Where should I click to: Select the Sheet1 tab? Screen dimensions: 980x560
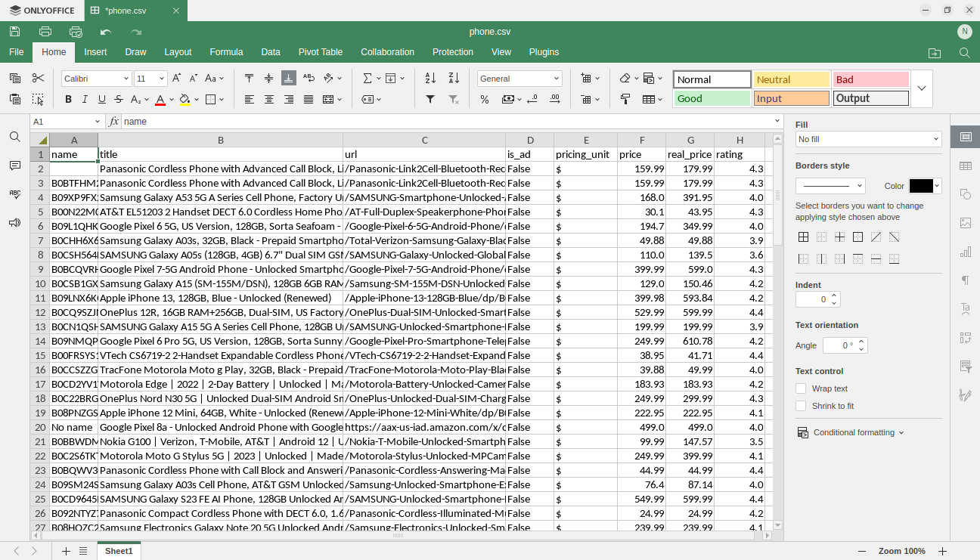tap(119, 551)
